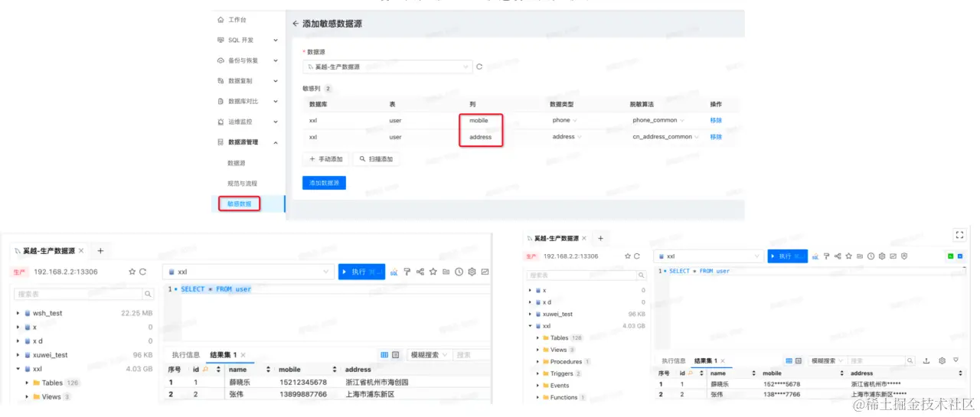
Task: Click result search magnifier in right window
Action: (x=909, y=360)
